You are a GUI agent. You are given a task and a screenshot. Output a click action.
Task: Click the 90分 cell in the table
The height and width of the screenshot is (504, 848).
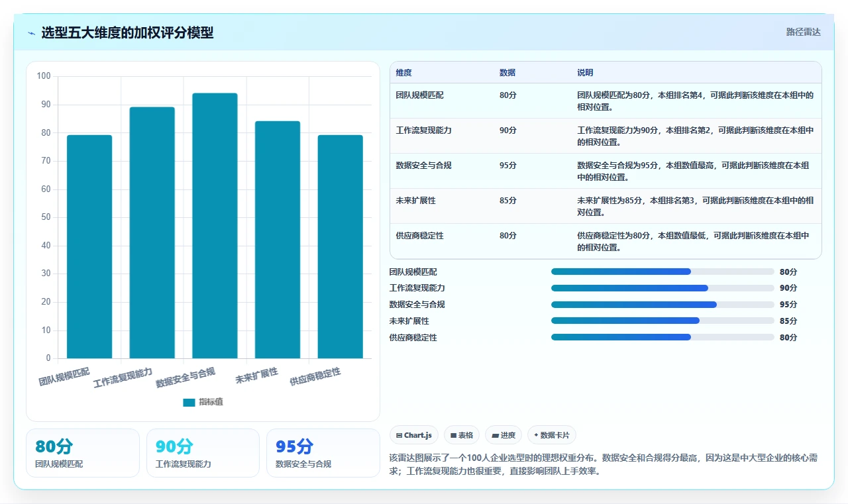508,130
